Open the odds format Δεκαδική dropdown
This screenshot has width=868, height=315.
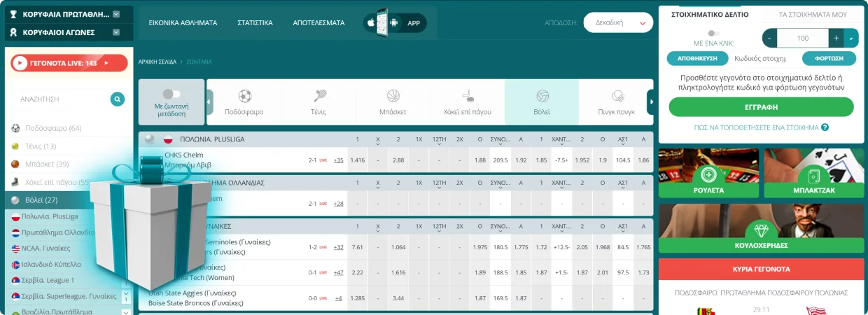coord(617,23)
